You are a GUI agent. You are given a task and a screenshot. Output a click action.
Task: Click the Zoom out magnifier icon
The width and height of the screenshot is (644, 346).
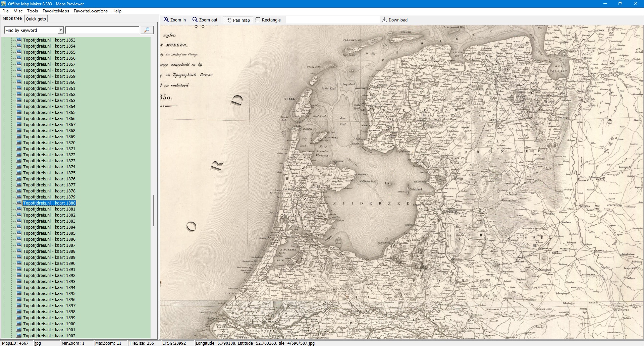[195, 20]
